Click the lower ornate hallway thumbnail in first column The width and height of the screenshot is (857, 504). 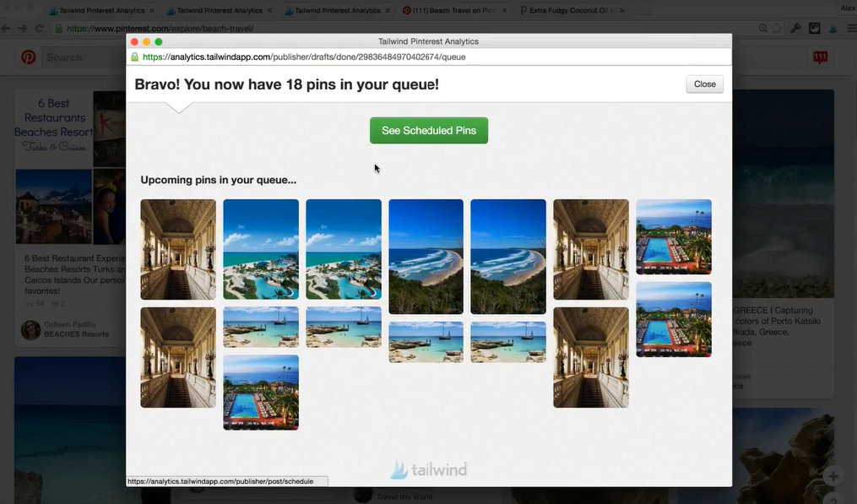pos(178,357)
